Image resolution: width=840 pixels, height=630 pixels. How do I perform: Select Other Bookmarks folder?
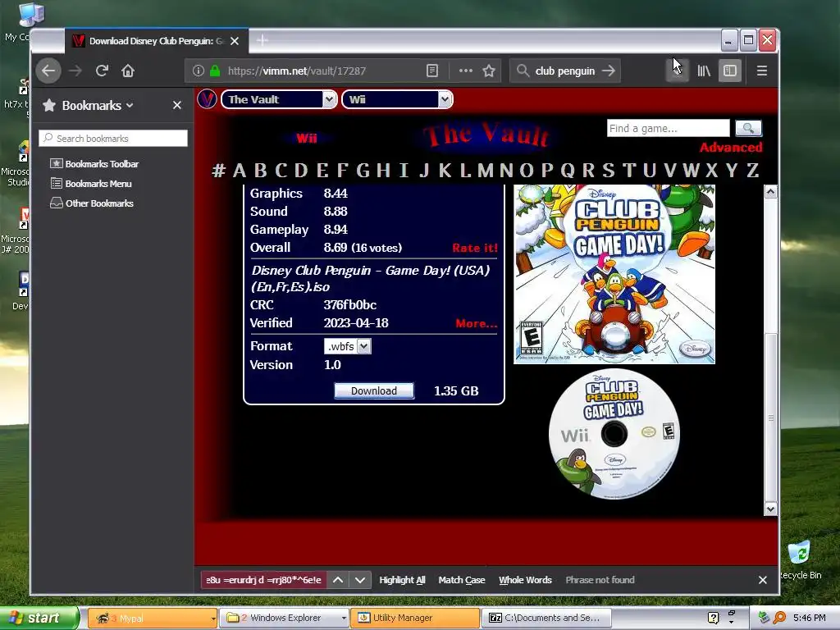tap(92, 203)
